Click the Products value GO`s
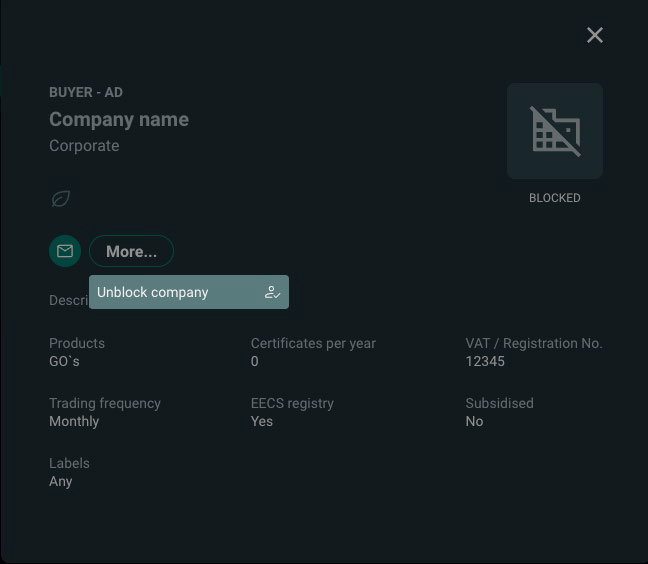Screen dimensions: 648x564 coord(64,362)
